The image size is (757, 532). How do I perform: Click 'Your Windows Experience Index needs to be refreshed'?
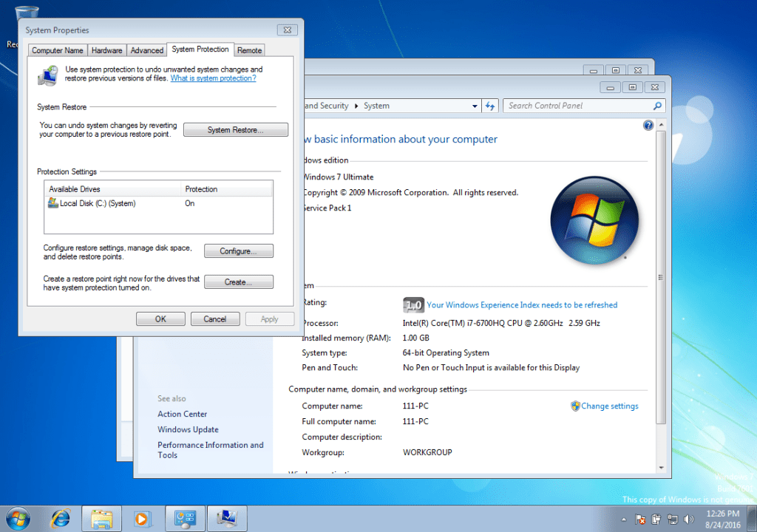(x=522, y=305)
